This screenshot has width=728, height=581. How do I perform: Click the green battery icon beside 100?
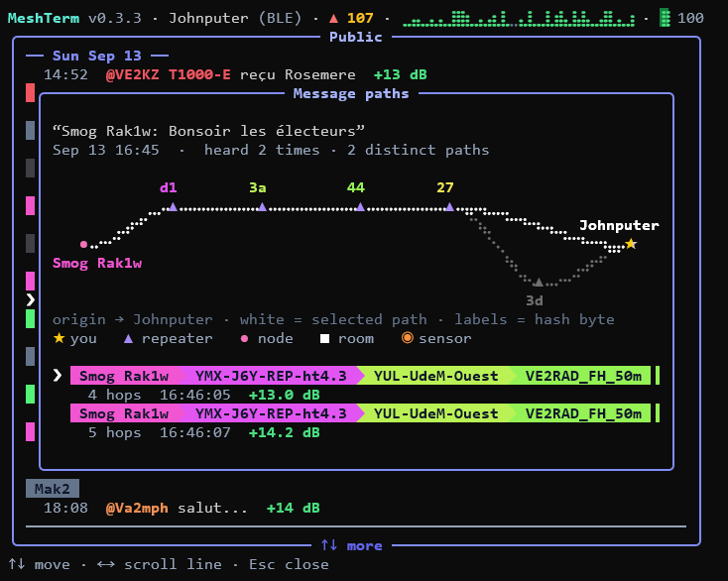click(665, 18)
